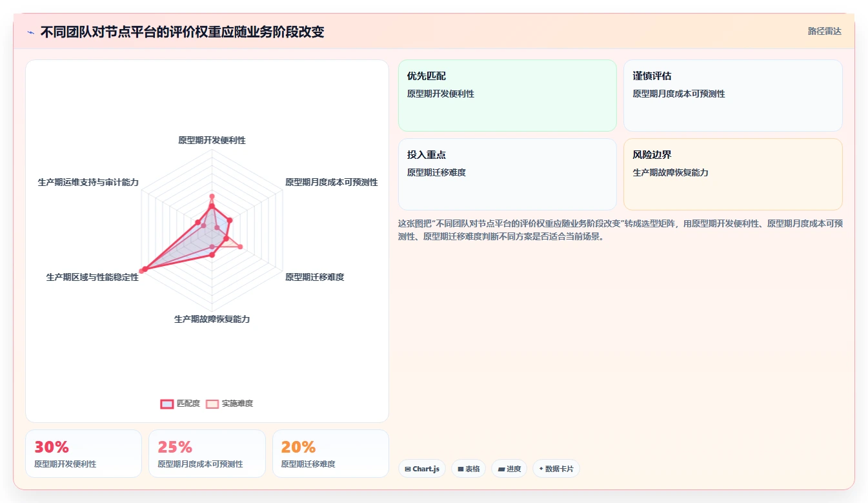Select the 进度 tag

[509, 469]
